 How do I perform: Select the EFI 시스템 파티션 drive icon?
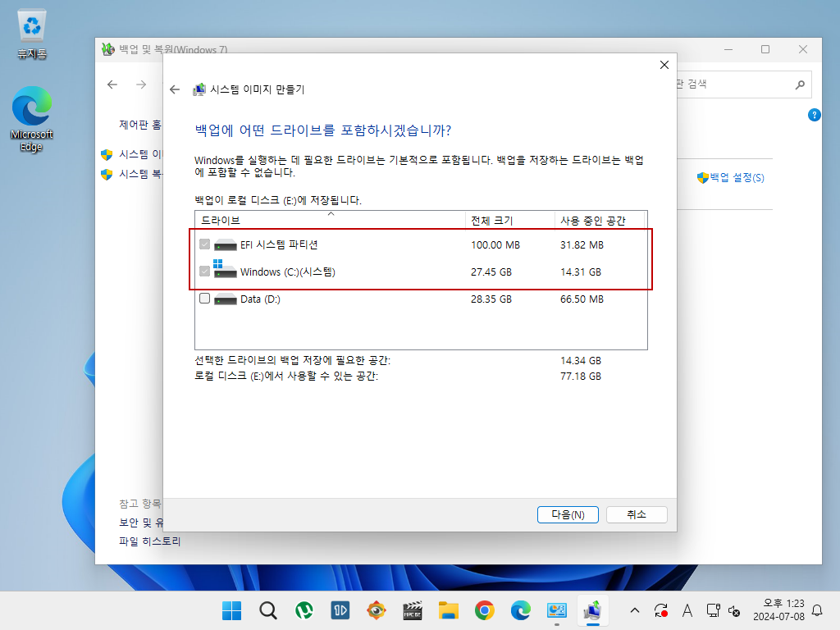(225, 245)
